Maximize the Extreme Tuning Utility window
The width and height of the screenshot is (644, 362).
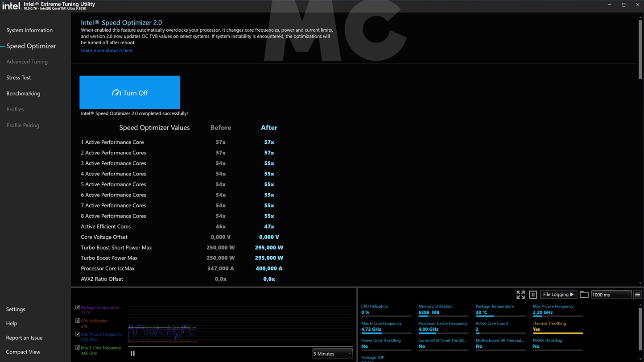(623, 5)
